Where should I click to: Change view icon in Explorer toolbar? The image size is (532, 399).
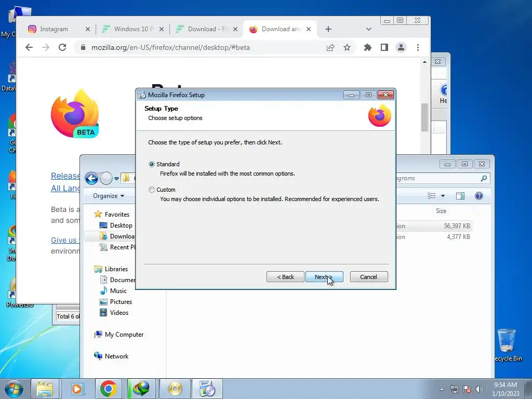tap(432, 196)
